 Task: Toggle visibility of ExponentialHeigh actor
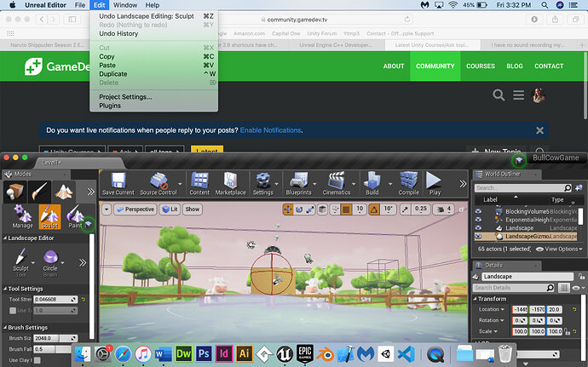(x=478, y=220)
